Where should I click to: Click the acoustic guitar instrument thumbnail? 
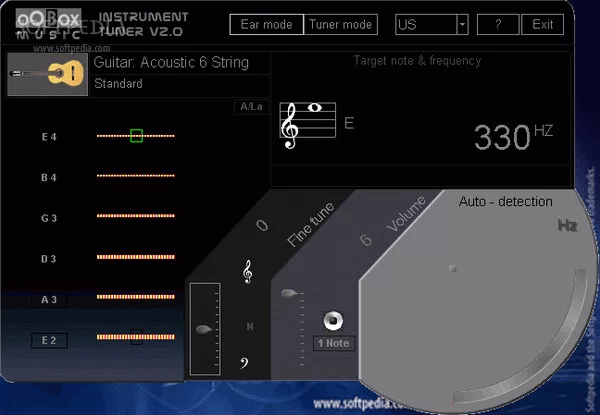[47, 74]
